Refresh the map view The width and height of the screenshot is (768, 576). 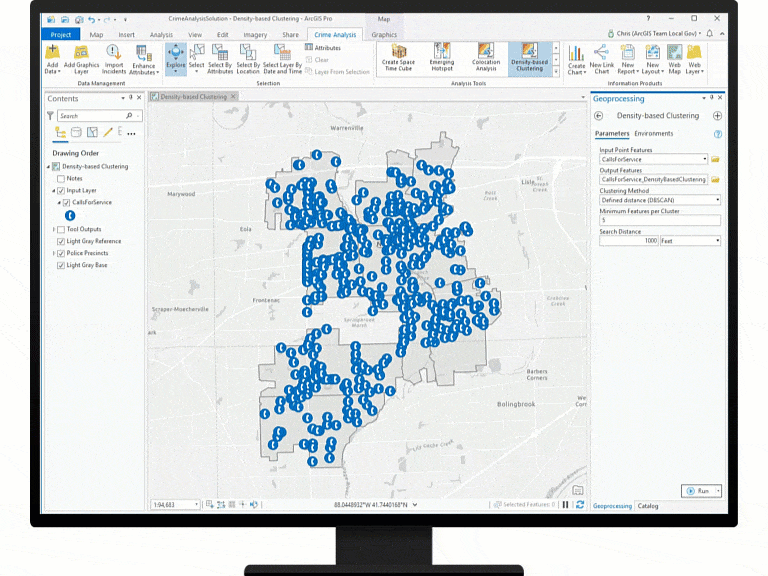point(580,504)
